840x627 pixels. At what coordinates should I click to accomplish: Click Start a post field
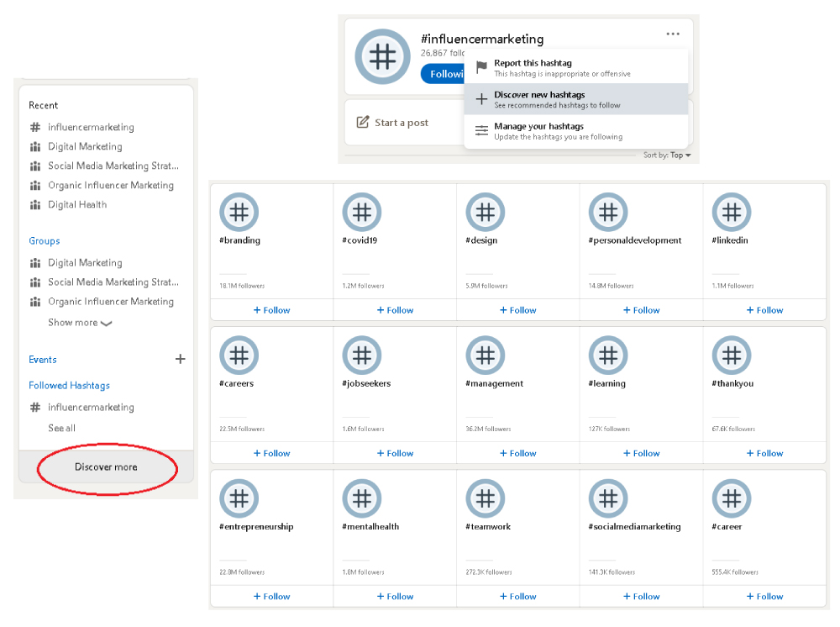[402, 123]
